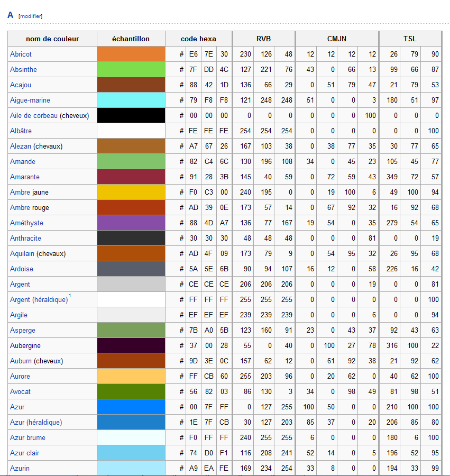Open the Abricot color article
The image size is (450, 476).
20,54
